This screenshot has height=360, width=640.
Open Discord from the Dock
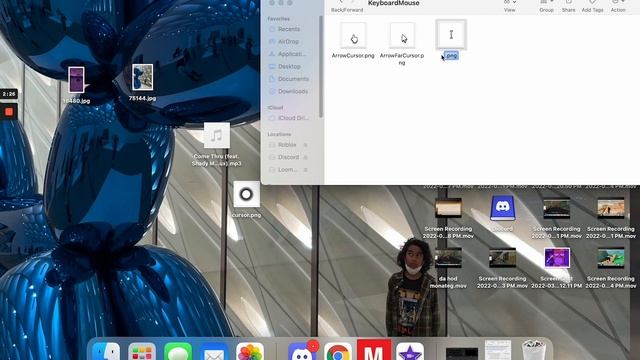point(302,352)
